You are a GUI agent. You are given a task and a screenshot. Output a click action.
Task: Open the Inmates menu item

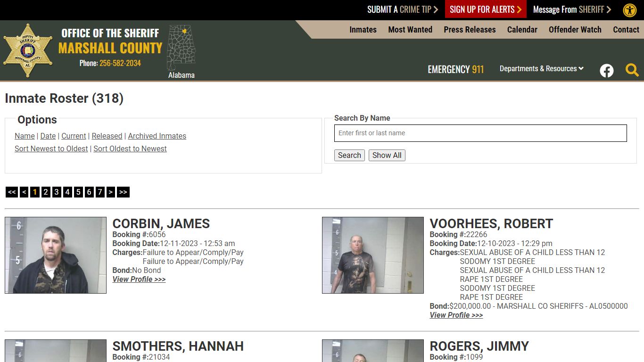(363, 29)
